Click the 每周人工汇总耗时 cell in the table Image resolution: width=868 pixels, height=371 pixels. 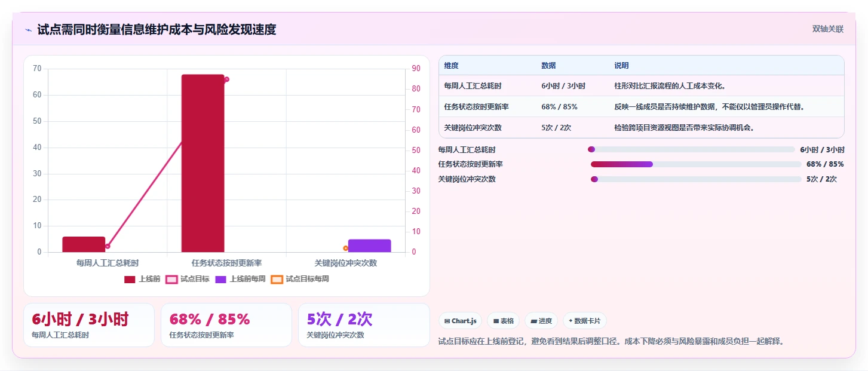473,86
